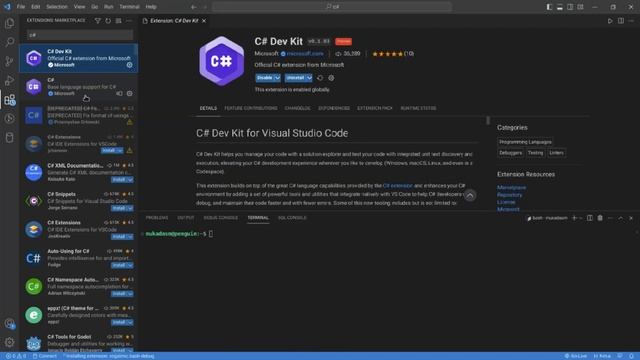
Task: Open Install dropdown for C# Namespace Autocompletion
Action: tap(130, 294)
